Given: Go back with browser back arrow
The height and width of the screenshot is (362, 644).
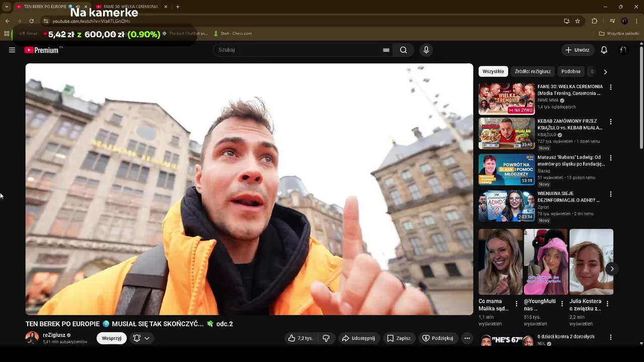Looking at the screenshot, I should point(7,21).
